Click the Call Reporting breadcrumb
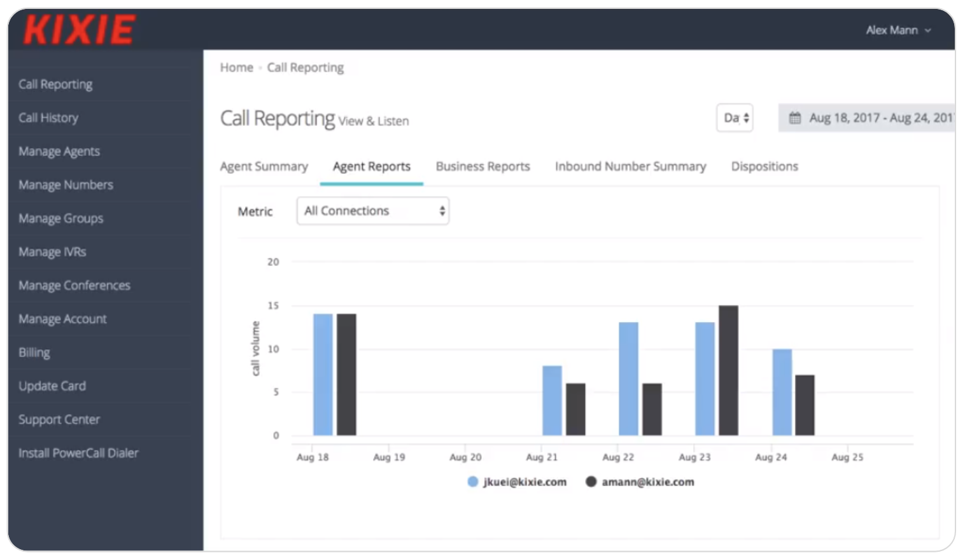965x560 pixels. point(306,67)
